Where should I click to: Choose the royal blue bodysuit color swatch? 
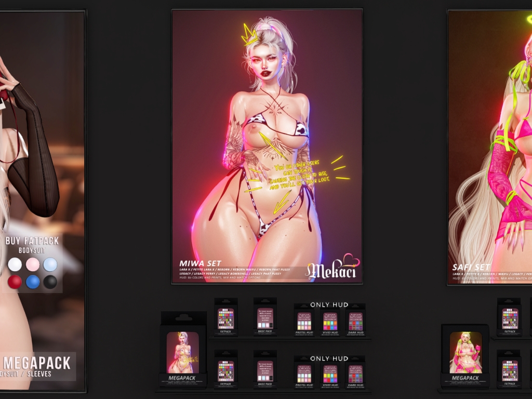(33, 282)
